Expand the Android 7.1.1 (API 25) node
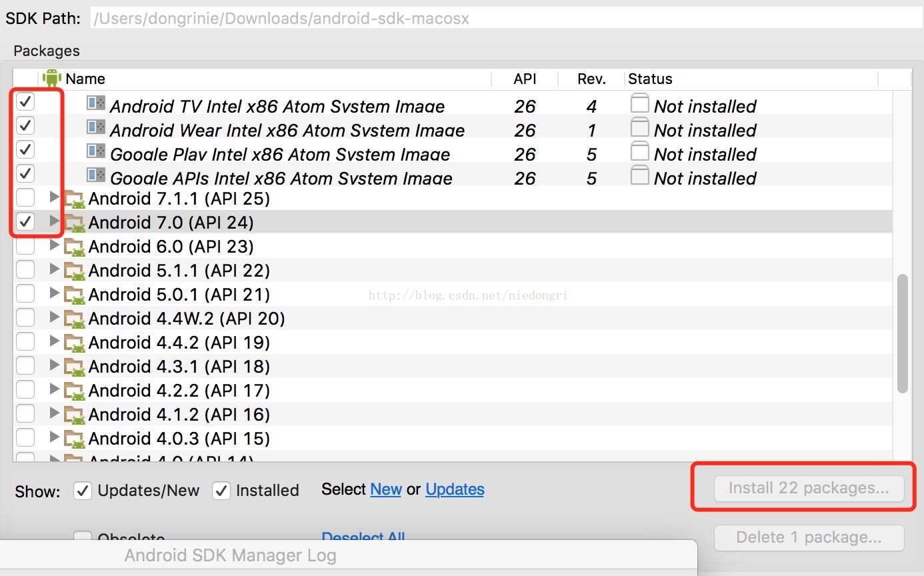Viewport: 924px width, 576px height. point(55,197)
